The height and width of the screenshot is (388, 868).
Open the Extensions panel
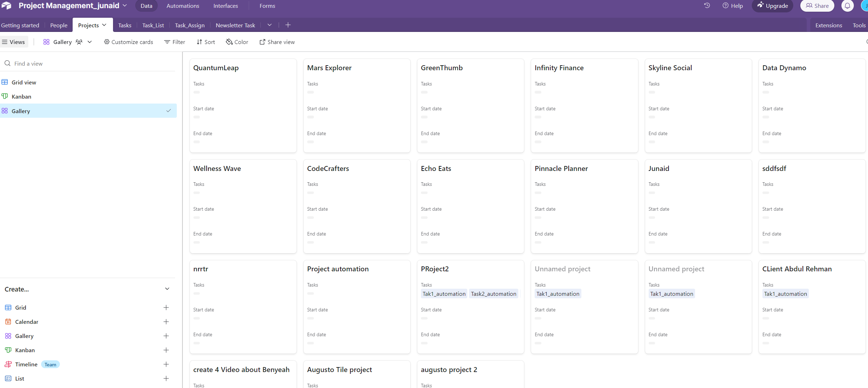829,25
